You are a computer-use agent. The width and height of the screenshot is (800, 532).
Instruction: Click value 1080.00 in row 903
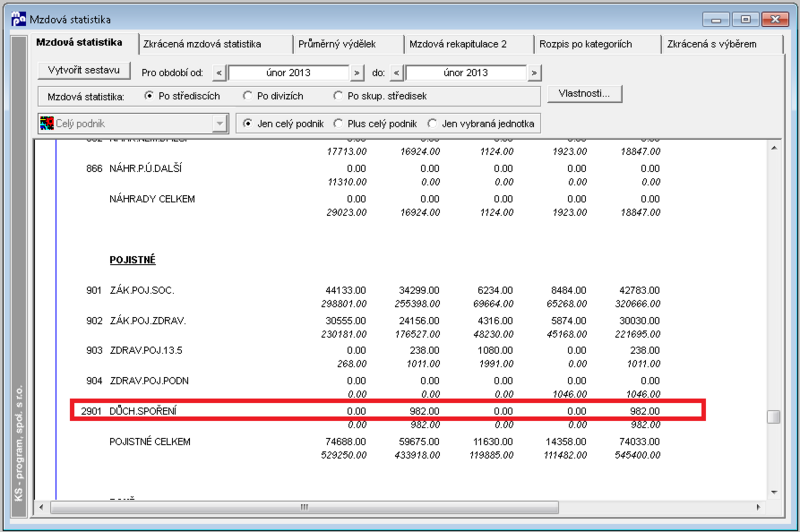495,350
